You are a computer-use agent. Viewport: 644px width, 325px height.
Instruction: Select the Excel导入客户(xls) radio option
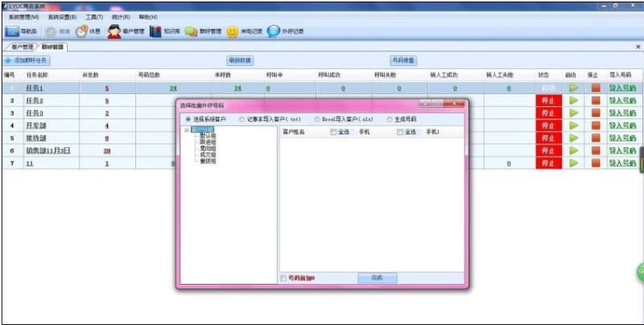coord(317,119)
